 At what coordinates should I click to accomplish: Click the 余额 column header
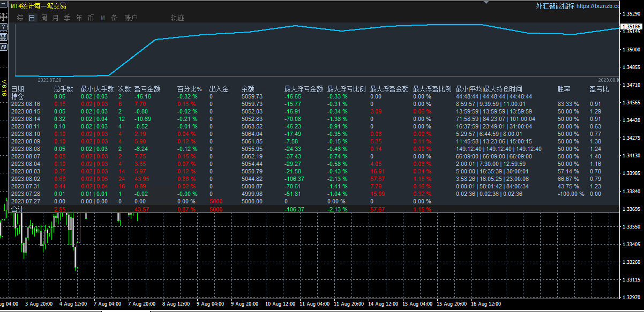(x=248, y=89)
